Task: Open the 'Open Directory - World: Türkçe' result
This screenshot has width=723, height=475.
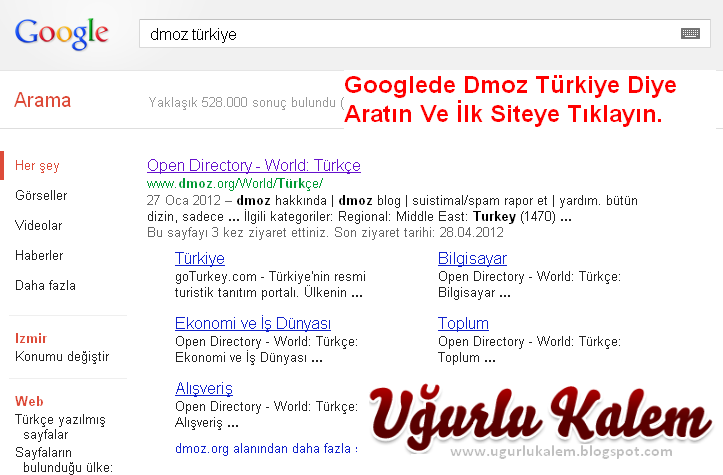Action: pos(254,166)
